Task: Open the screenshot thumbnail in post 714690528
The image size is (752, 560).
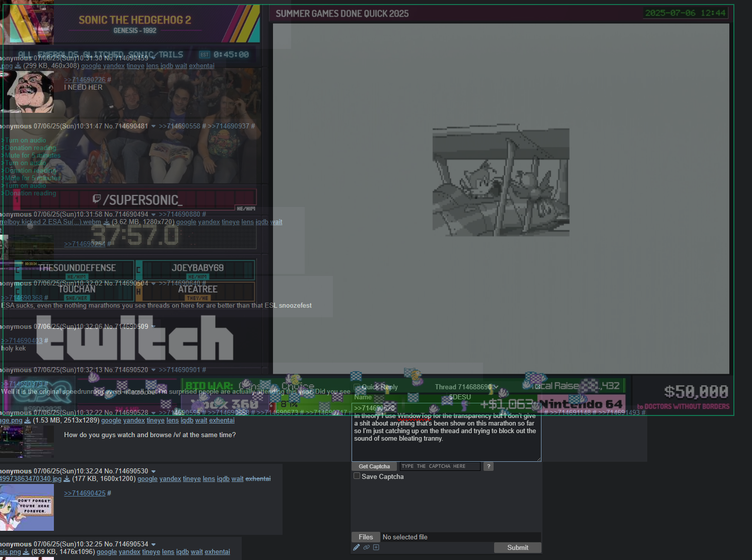Action: 27,441
